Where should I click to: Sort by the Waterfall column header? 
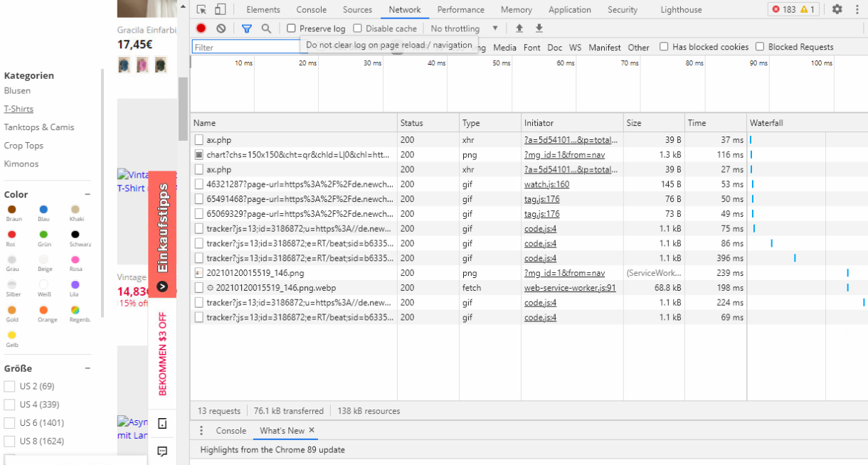[807, 123]
